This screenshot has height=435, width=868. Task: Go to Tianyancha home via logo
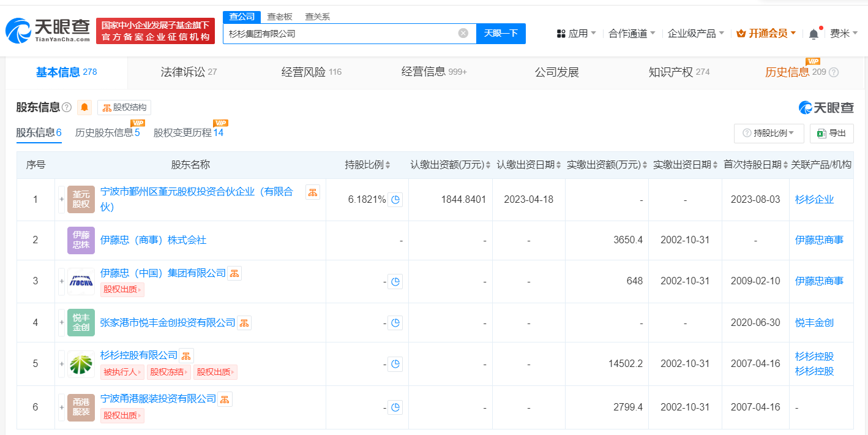(47, 31)
